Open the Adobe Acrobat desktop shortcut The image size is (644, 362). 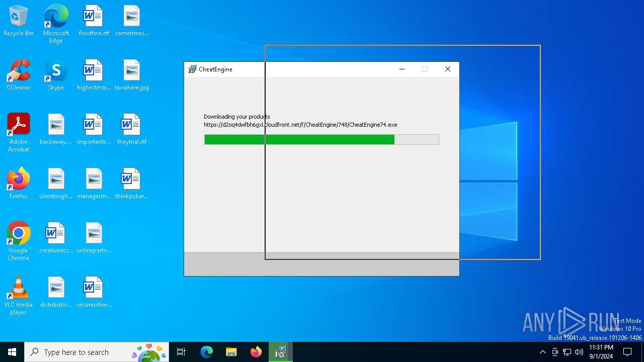pos(19,133)
